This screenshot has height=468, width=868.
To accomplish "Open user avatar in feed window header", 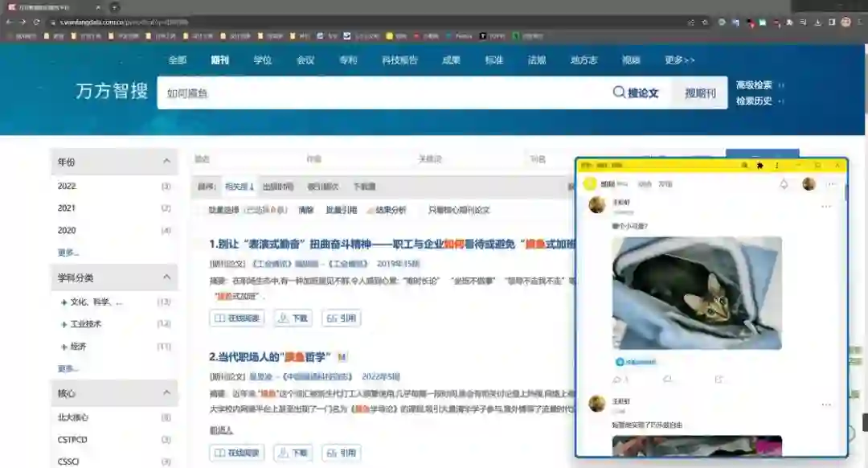I will 809,184.
